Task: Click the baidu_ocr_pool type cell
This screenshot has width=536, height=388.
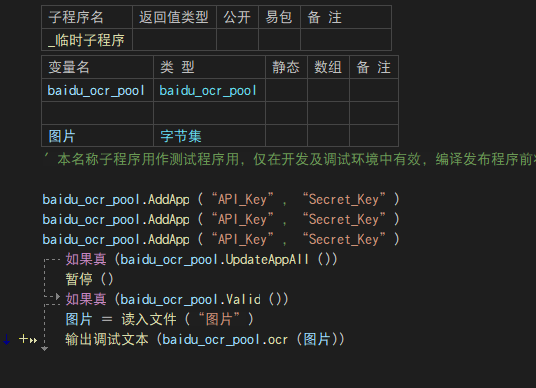Action: click(x=210, y=90)
